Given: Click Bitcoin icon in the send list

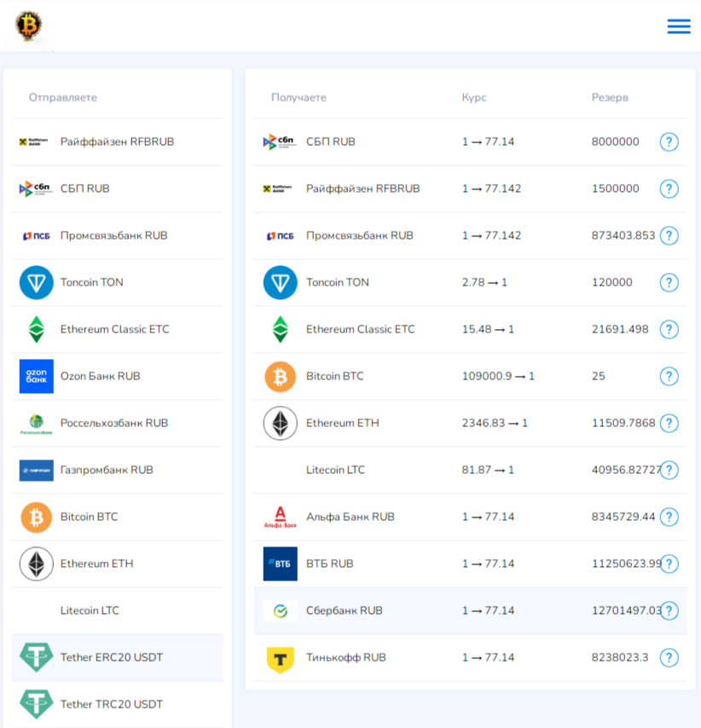Looking at the screenshot, I should click(36, 517).
